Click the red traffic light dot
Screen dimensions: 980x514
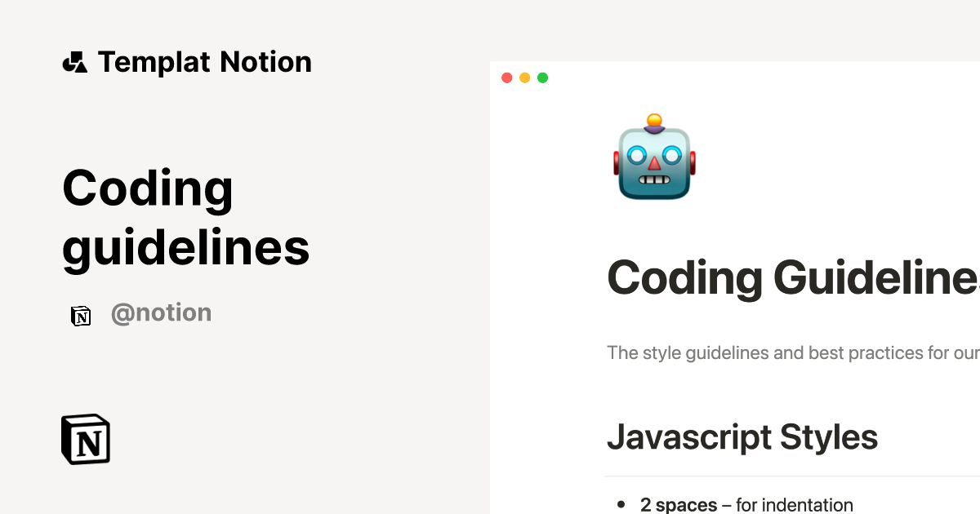pos(507,77)
